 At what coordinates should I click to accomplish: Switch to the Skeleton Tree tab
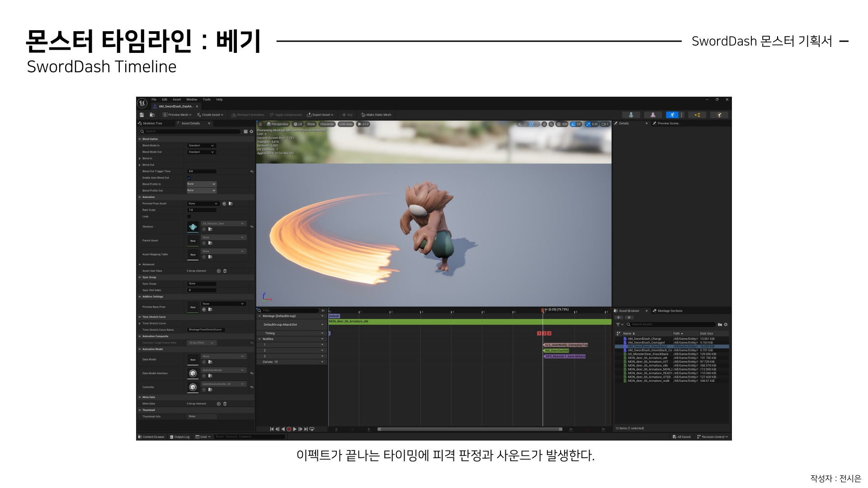tap(152, 123)
